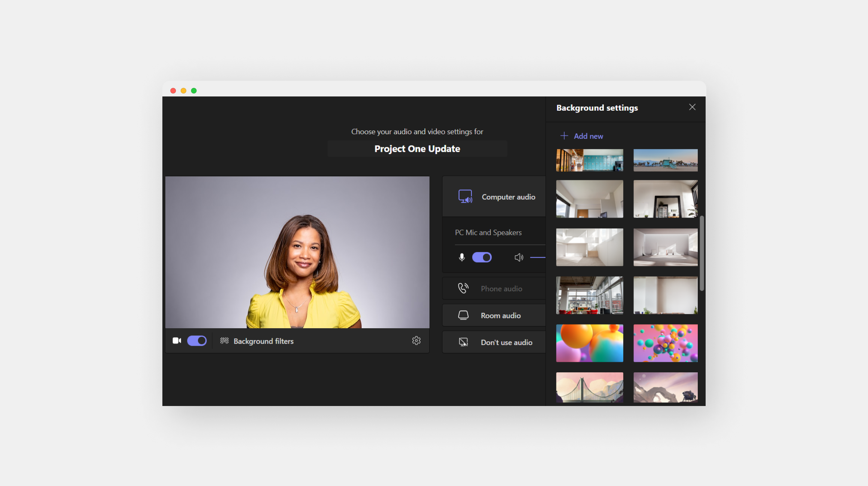Select the beach background thumbnail
This screenshot has height=486, width=868.
(665, 160)
